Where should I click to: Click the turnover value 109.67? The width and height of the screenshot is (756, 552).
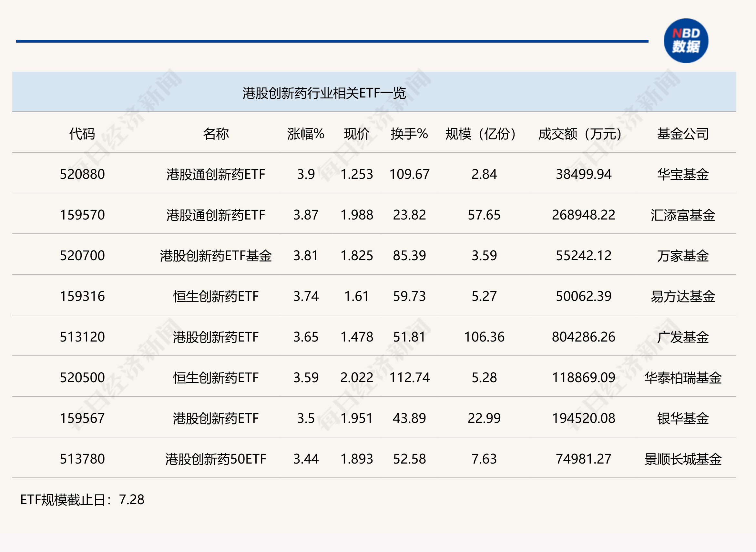[x=410, y=174]
